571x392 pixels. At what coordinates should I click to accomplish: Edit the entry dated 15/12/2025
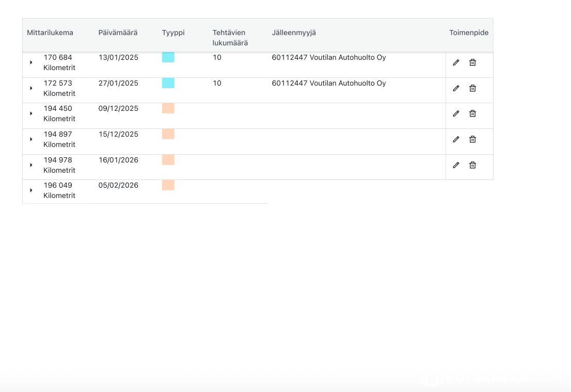[456, 139]
